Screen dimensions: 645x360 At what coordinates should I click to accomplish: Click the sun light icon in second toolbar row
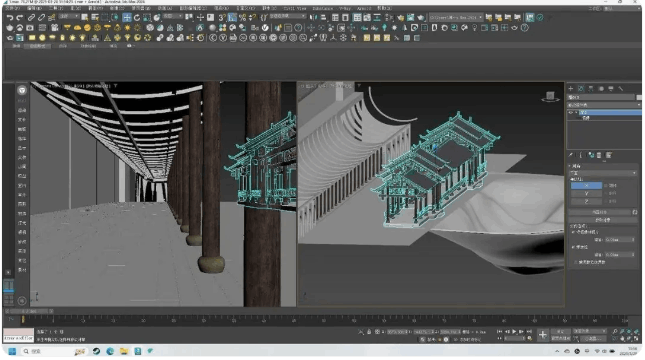click(128, 28)
